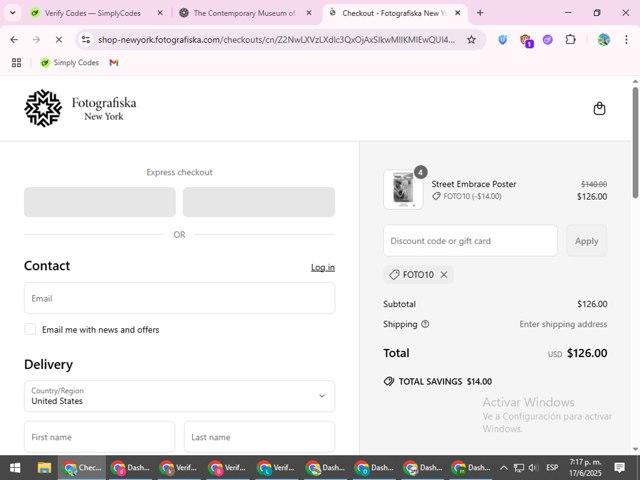Open the first Verif... Chrome taskbar window
This screenshot has height=480, width=640.
pyautogui.click(x=178, y=468)
